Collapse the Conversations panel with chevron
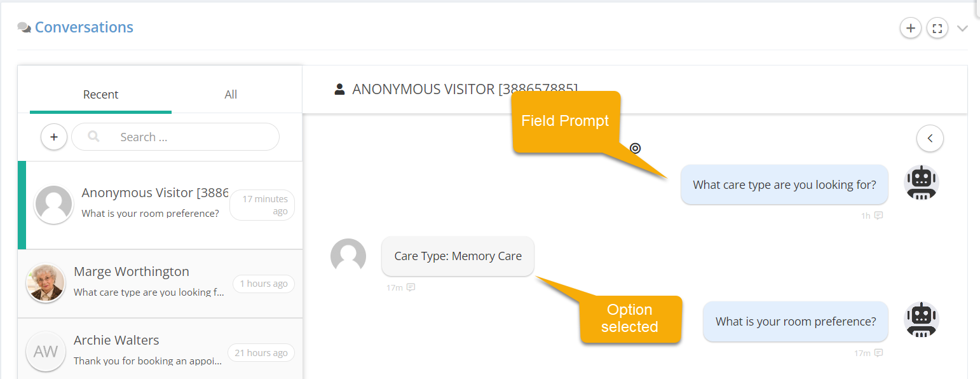This screenshot has height=379, width=980. tap(962, 29)
